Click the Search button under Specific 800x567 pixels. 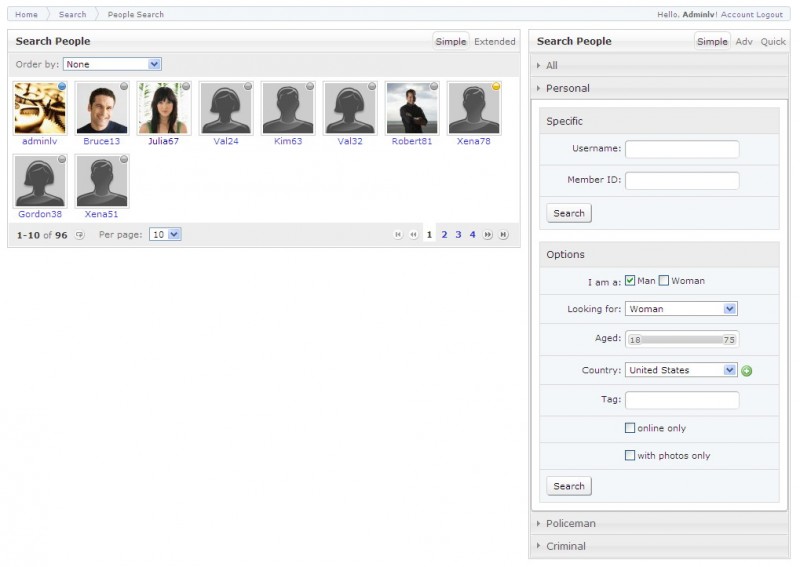(x=569, y=213)
